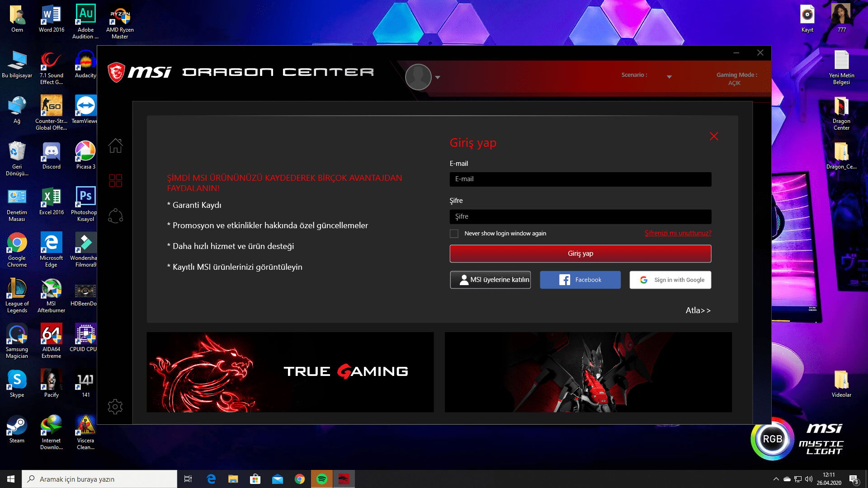Open the red grid tools icon
The image size is (868, 488).
click(115, 181)
